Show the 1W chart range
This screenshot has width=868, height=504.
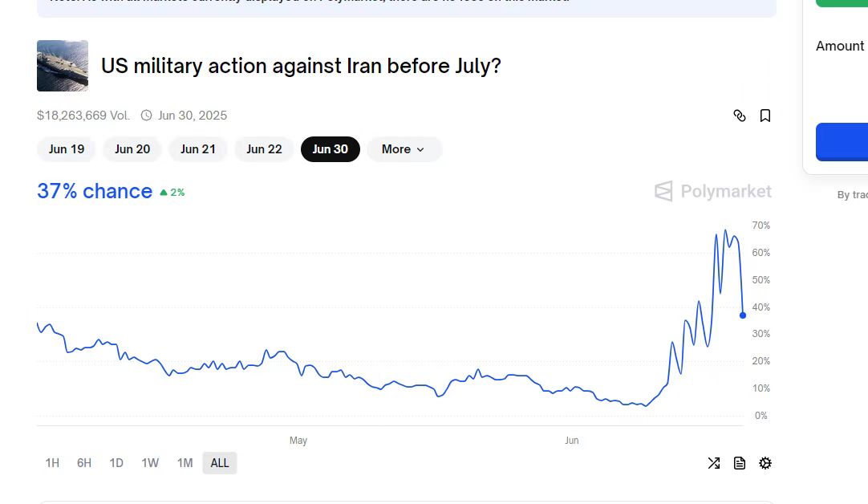(150, 463)
